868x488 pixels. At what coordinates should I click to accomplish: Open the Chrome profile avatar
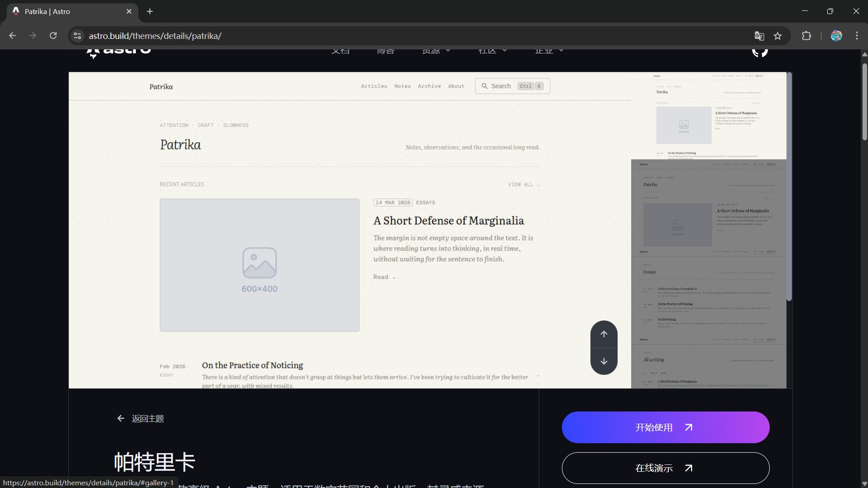click(x=836, y=36)
